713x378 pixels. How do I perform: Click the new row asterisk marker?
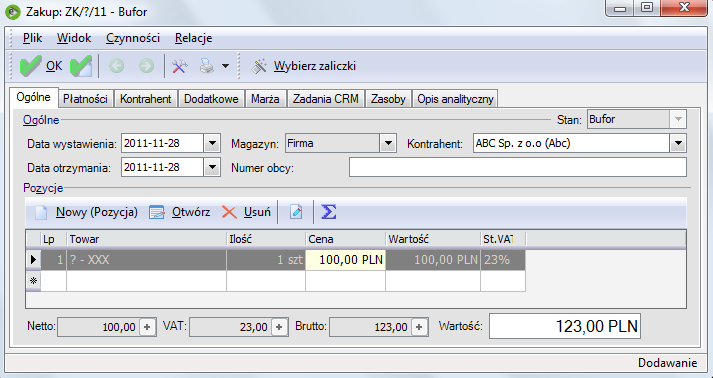pyautogui.click(x=33, y=281)
